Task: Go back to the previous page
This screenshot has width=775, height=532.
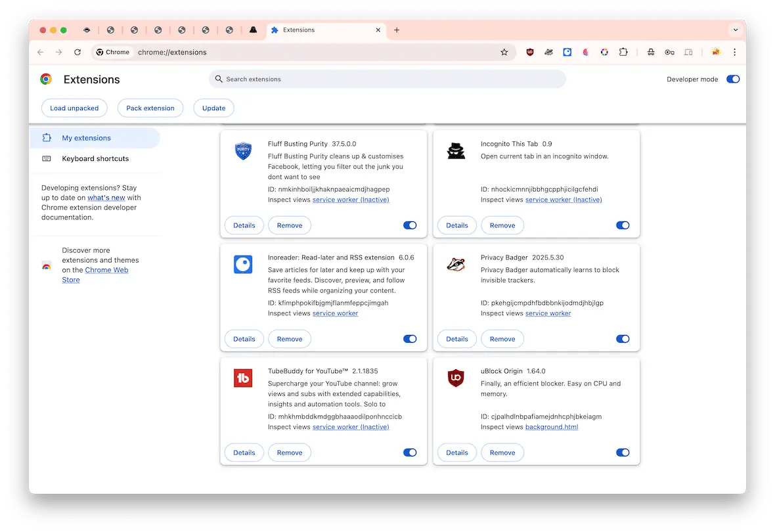Action: (41, 52)
